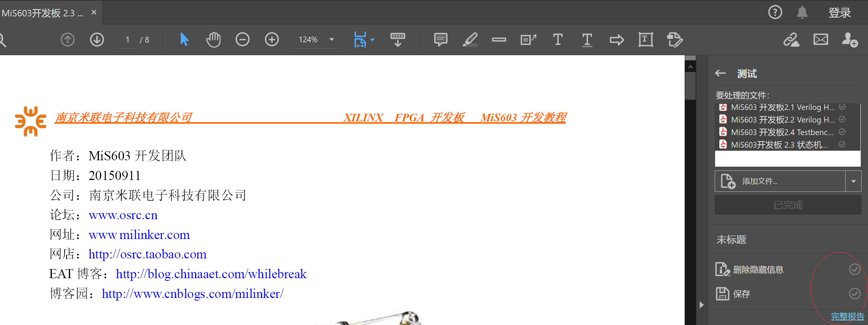Zoom in with plus icon
This screenshot has height=325, width=868.
tap(272, 40)
